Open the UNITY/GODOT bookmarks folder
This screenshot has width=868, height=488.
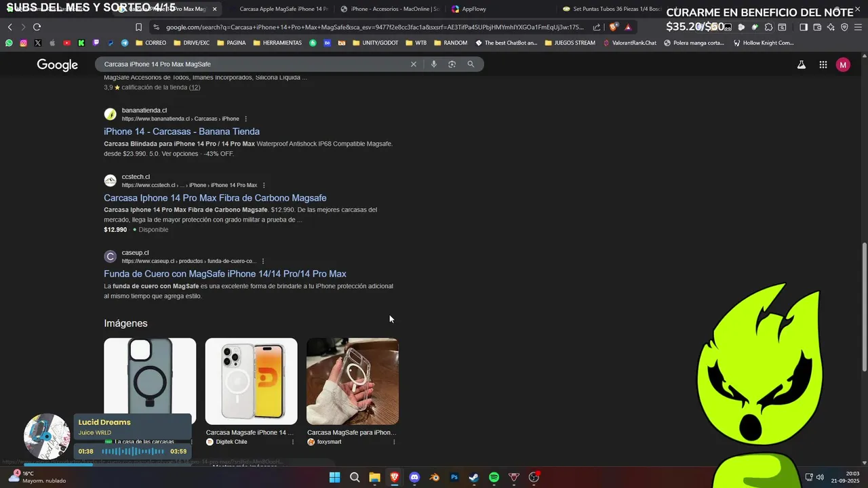pos(376,43)
